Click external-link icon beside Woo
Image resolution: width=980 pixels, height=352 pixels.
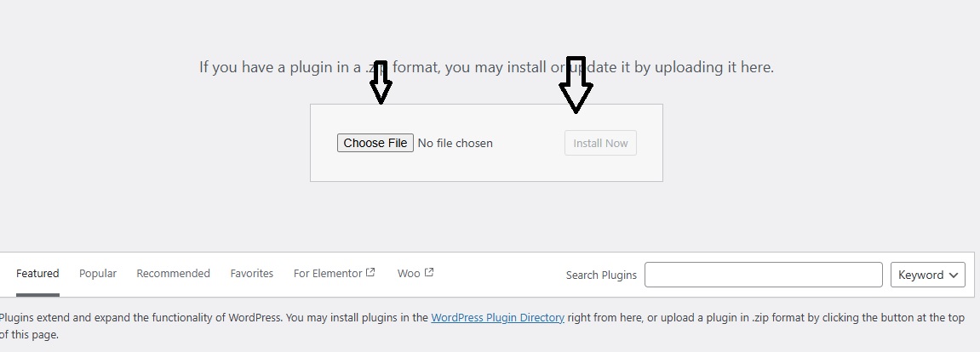click(429, 272)
